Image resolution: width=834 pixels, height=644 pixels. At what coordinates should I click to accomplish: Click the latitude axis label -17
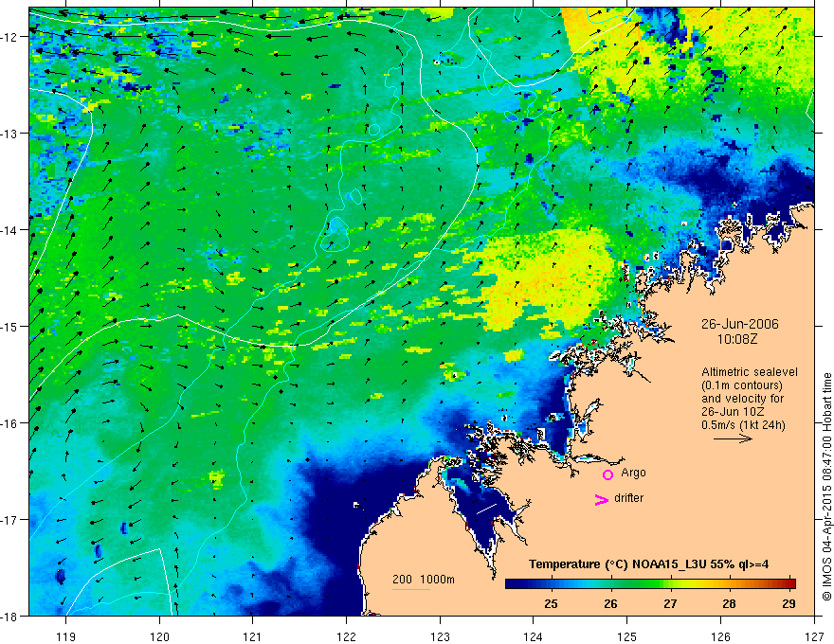click(9, 520)
